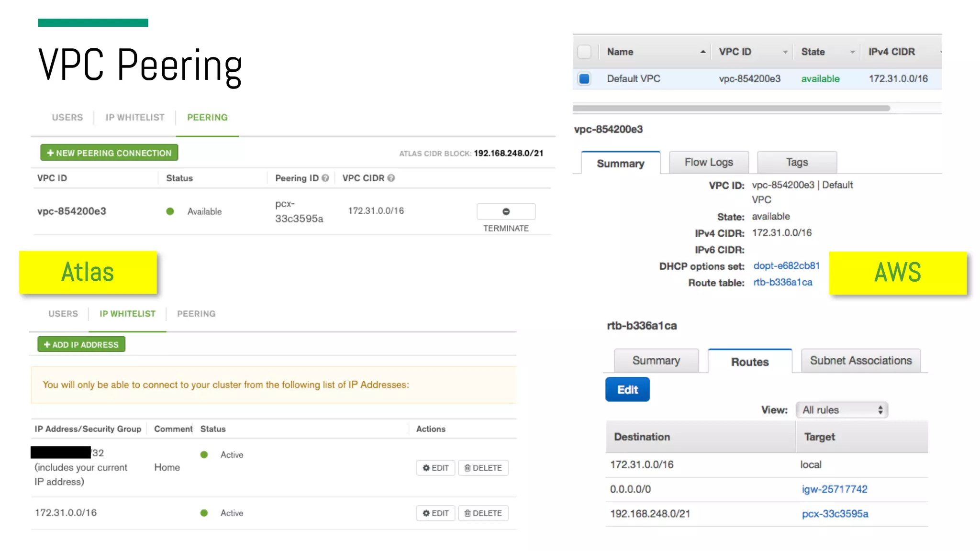
Task: Select the active IP WHITELIST tab
Action: click(x=127, y=314)
